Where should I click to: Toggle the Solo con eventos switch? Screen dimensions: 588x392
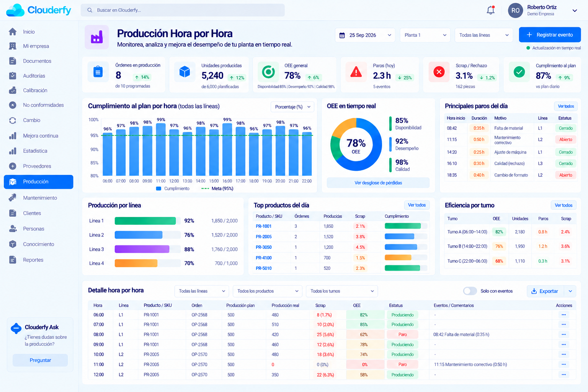pos(470,291)
